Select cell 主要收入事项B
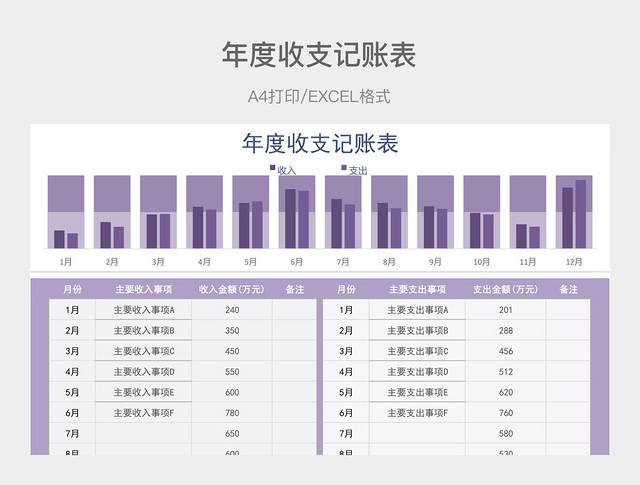Screen dimensions: 640x485 [x=144, y=330]
